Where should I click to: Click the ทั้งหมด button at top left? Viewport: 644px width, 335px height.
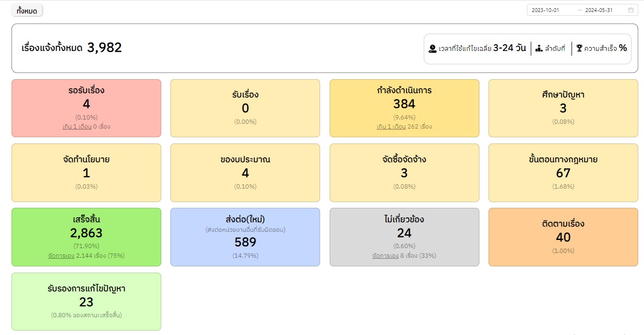[27, 11]
